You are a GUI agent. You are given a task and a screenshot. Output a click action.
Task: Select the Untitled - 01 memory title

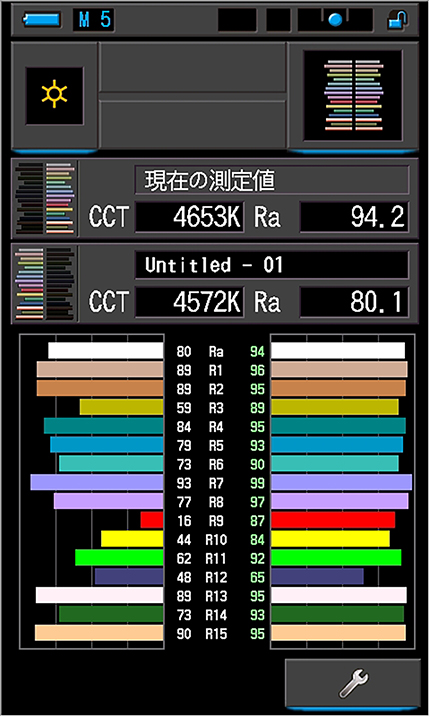click(272, 265)
